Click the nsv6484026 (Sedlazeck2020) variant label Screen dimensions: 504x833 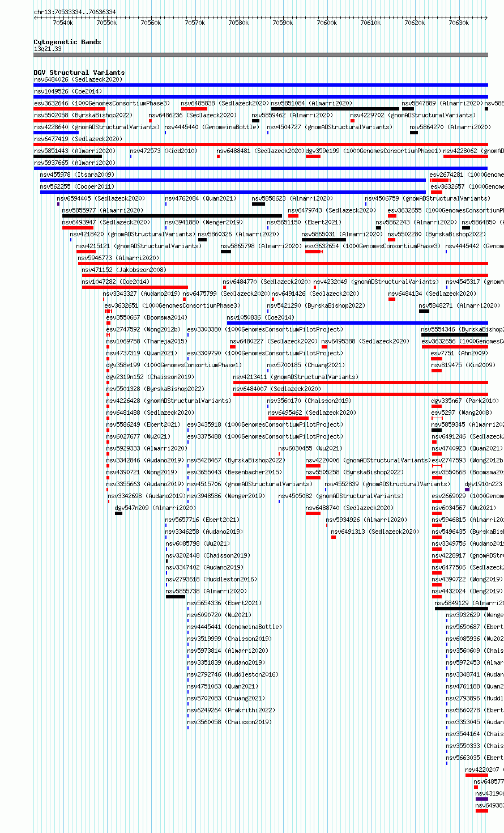78,79
